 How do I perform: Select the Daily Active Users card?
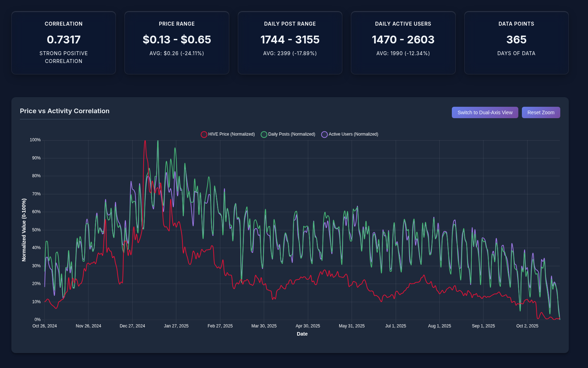coord(403,43)
